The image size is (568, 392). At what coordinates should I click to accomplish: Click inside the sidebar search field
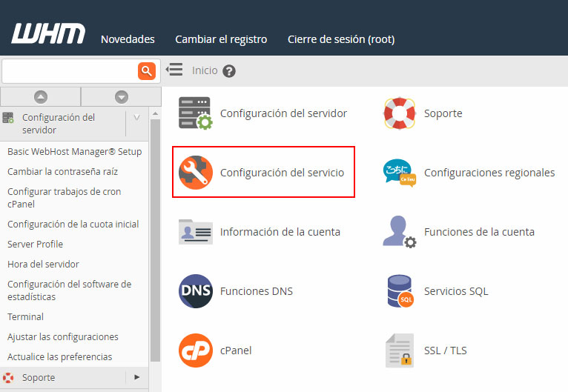pyautogui.click(x=69, y=71)
